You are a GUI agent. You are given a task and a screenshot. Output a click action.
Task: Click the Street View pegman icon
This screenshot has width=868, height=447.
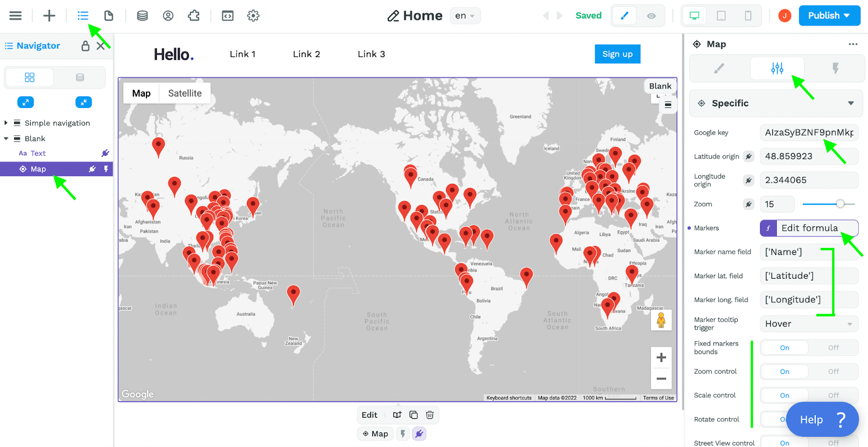coord(661,320)
